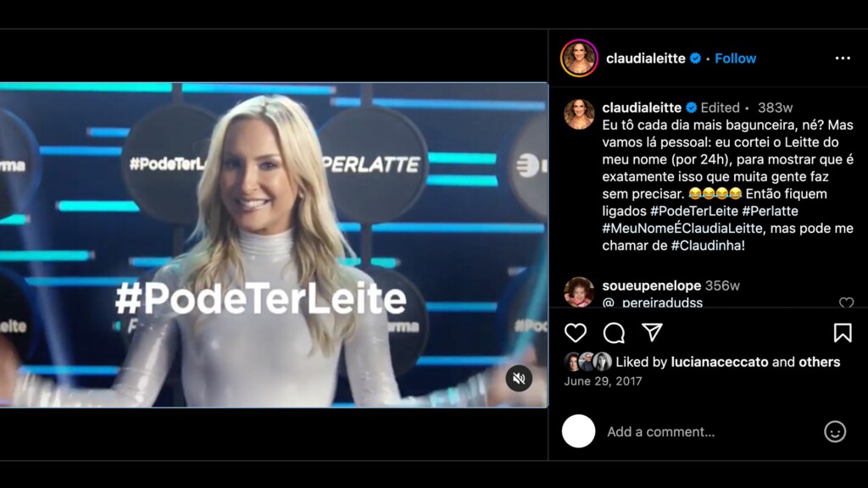Open #Claudinha hashtag link
The width and height of the screenshot is (868, 488).
point(706,245)
